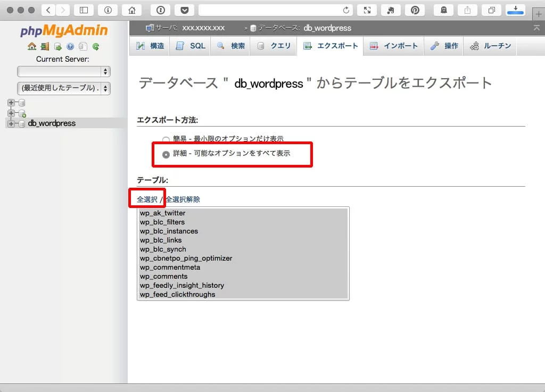Open the 操作 operations tab
This screenshot has width=545, height=392.
[x=444, y=46]
